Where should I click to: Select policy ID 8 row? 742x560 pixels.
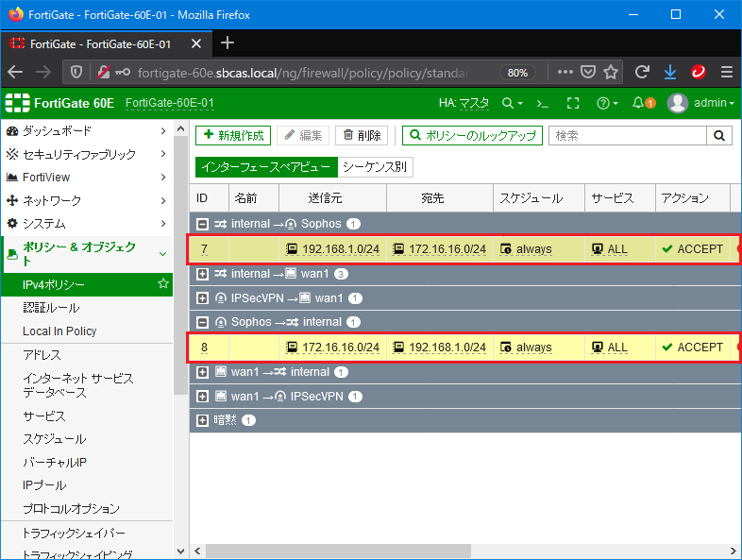(464, 348)
